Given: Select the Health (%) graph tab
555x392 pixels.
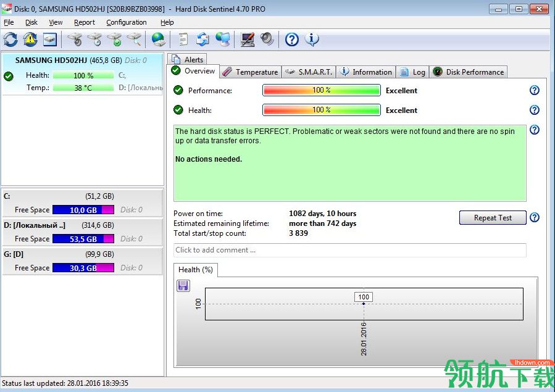Looking at the screenshot, I should point(195,270).
